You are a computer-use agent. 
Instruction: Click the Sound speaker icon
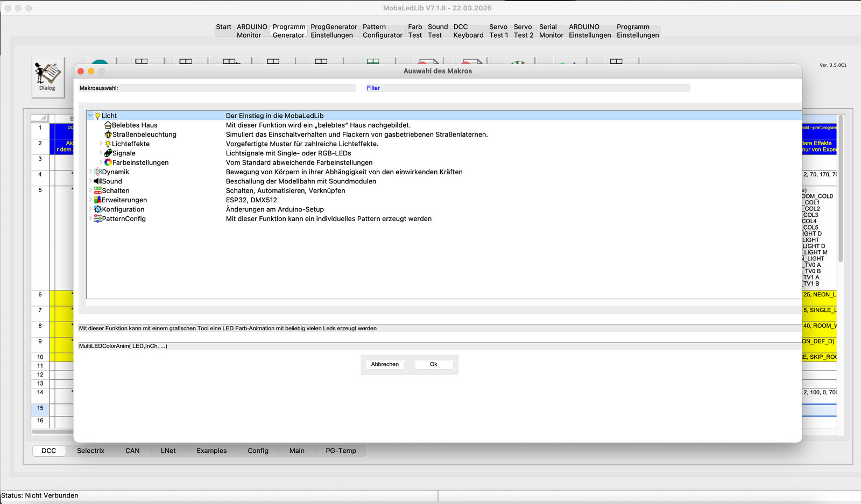pos(97,181)
